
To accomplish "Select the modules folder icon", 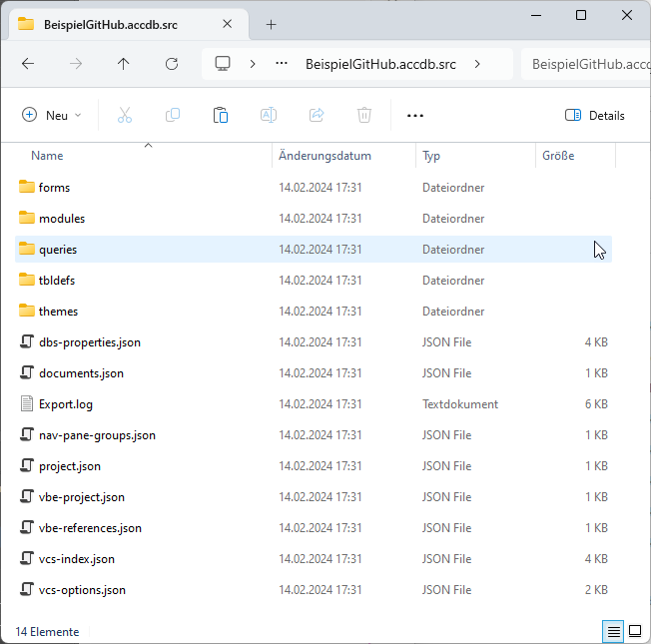I will pyautogui.click(x=27, y=218).
